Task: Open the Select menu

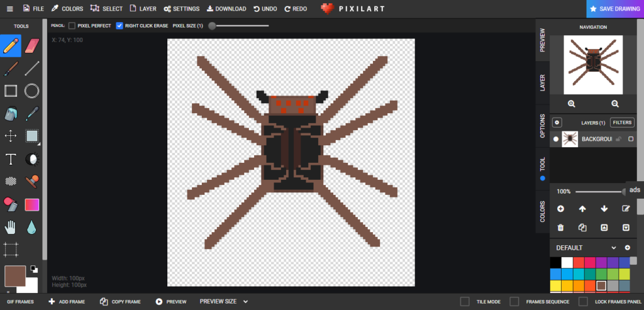Action: click(x=106, y=9)
